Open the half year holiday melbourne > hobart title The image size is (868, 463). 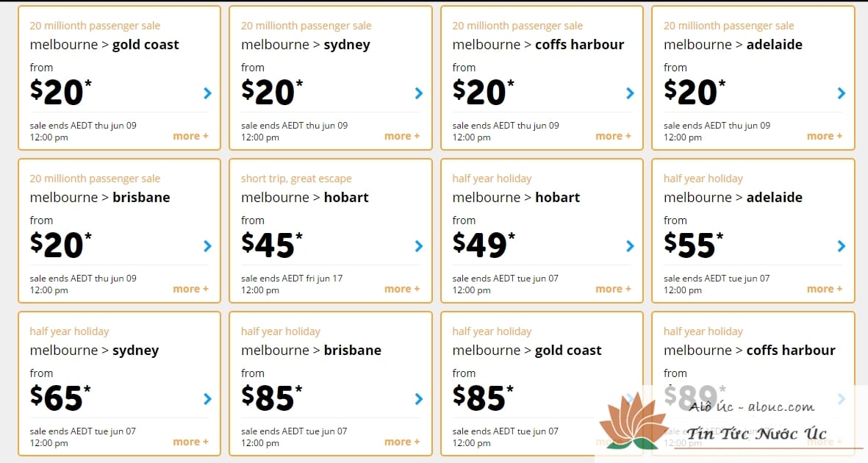[x=516, y=197]
